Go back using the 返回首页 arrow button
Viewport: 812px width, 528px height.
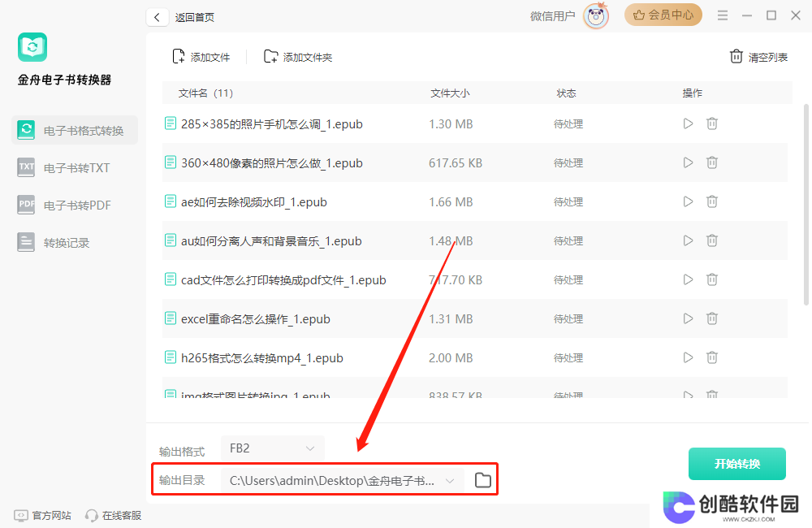[x=157, y=17]
